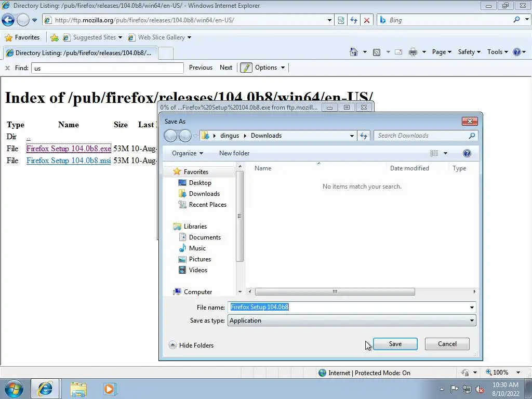
Task: Open the Find bar Options dropdown
Action: coord(270,68)
